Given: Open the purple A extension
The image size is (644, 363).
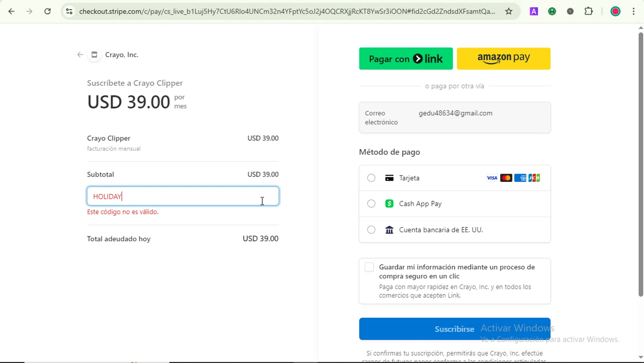Looking at the screenshot, I should click(x=534, y=12).
